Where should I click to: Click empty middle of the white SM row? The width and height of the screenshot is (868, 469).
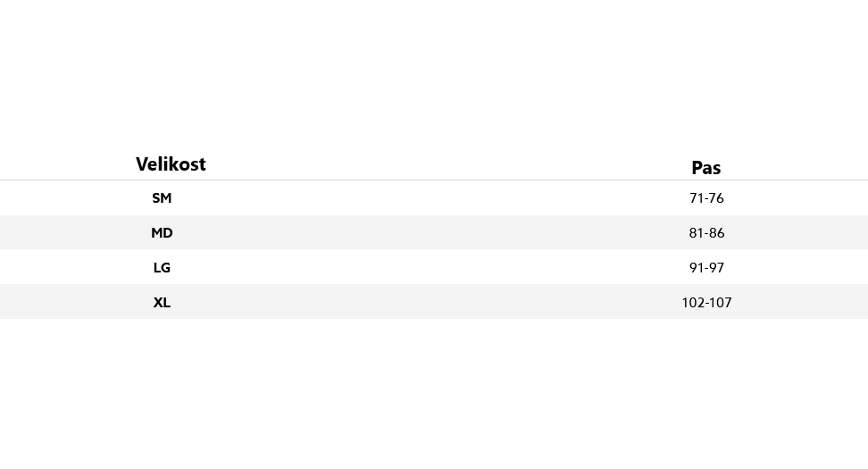pos(434,198)
